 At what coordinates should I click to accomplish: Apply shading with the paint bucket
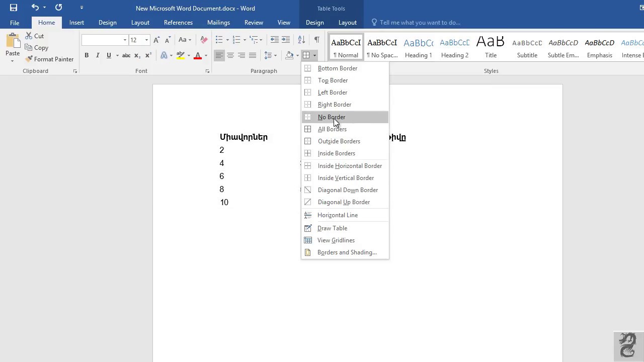click(289, 55)
